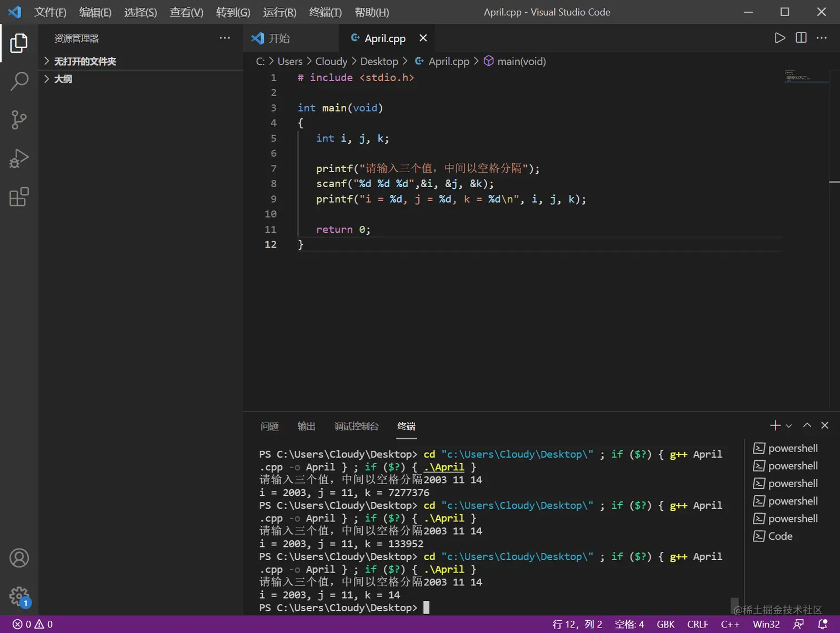Run the code with the play button

pos(780,38)
